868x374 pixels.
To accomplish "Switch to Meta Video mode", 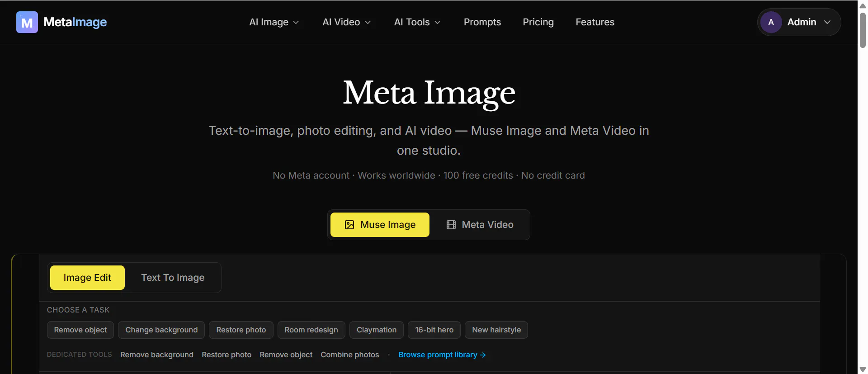I will click(x=480, y=225).
